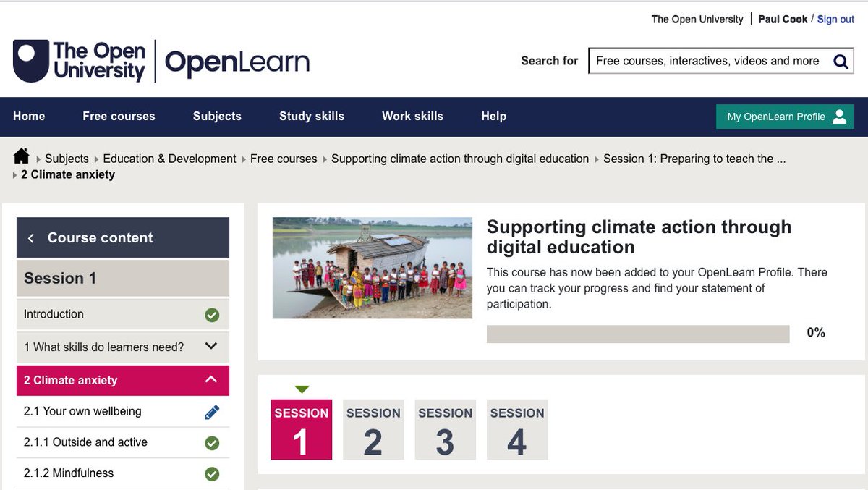Click the checkmark beside 2.1.1 Outside and active
868x490 pixels.
click(211, 442)
